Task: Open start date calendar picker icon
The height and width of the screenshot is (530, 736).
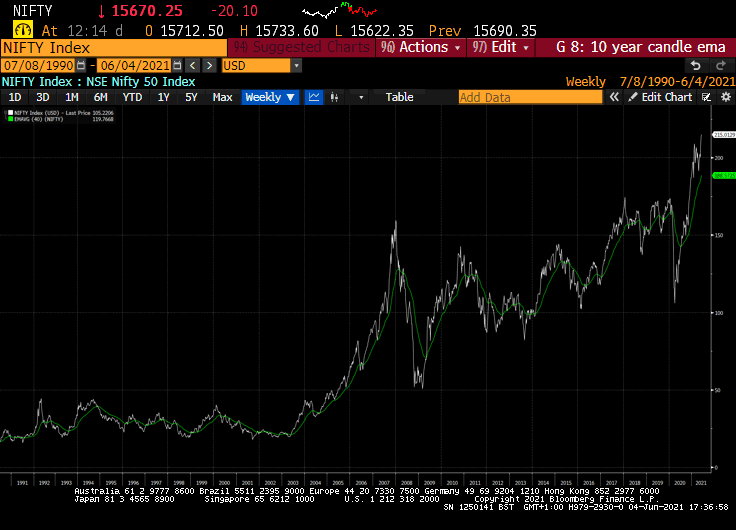Action: (81, 66)
